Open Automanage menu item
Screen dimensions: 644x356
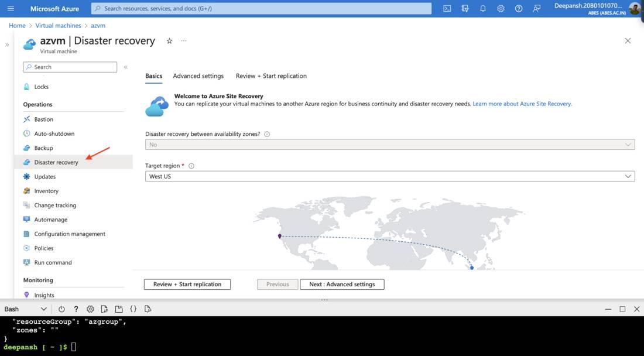pyautogui.click(x=50, y=220)
